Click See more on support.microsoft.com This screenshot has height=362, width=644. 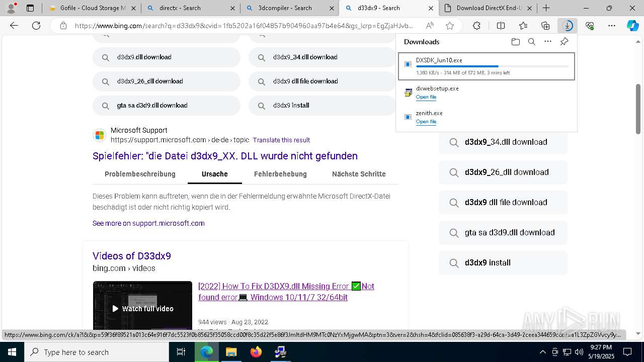coord(148,223)
